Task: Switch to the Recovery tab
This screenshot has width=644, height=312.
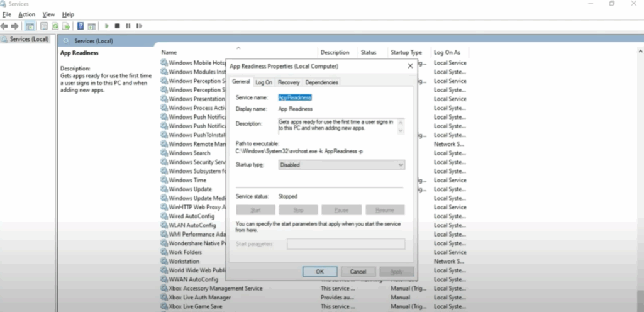Action: 289,82
